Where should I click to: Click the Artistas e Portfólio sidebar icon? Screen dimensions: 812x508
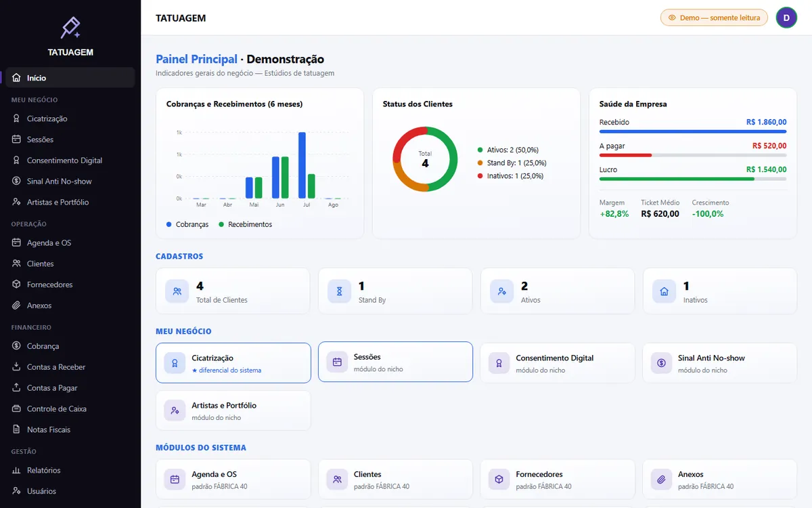[x=16, y=202]
